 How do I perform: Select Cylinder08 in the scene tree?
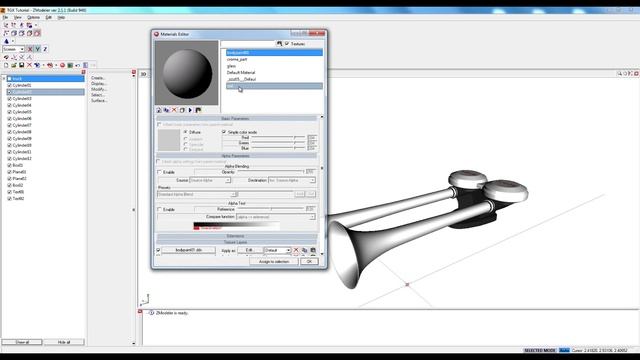coord(22,132)
